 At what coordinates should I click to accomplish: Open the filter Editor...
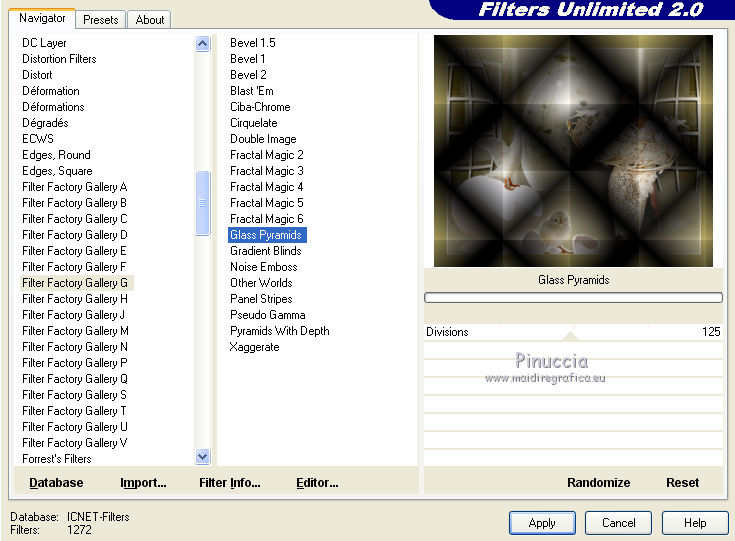coord(317,482)
